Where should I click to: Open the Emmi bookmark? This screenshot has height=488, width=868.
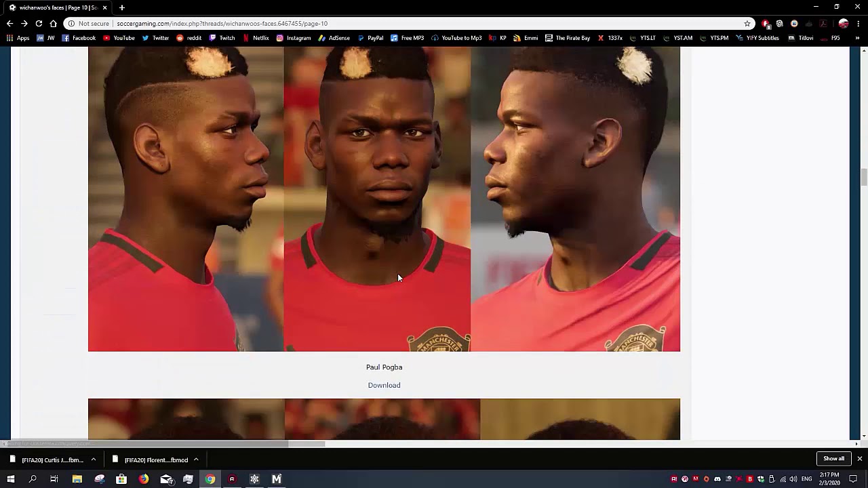coord(526,38)
